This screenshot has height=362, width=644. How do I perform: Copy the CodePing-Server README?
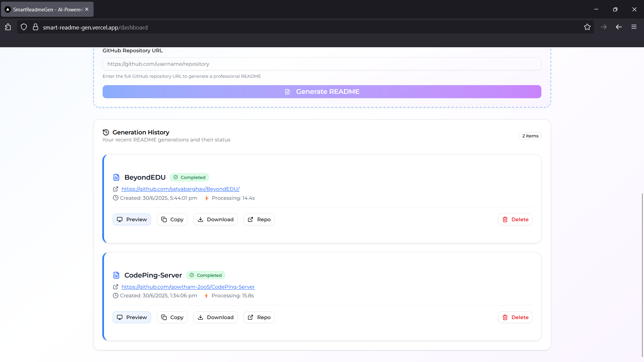172,317
